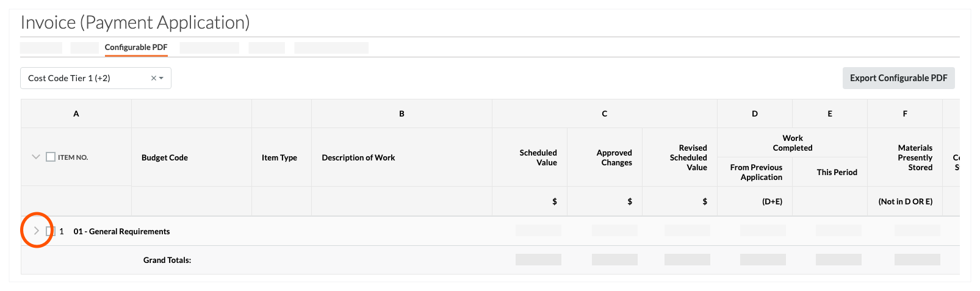Screen dimensions: 980x291
Task: Select the Approved Changes column header
Action: click(614, 157)
